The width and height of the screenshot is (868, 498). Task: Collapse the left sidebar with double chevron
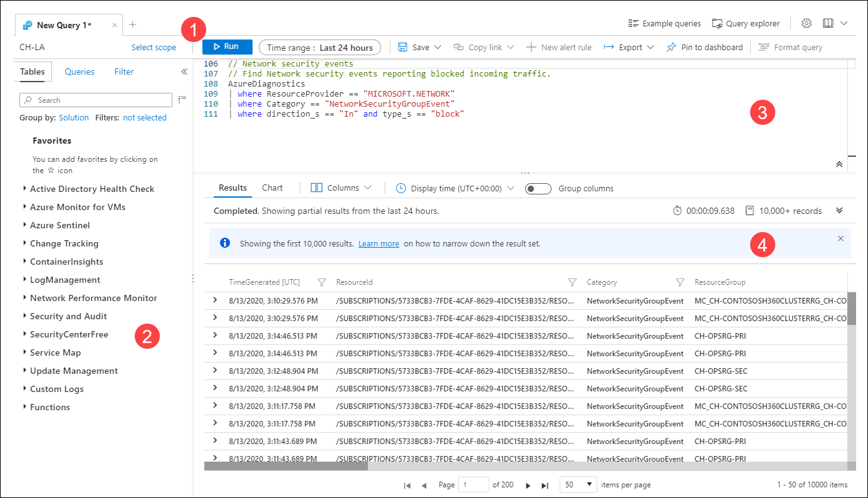click(x=184, y=72)
